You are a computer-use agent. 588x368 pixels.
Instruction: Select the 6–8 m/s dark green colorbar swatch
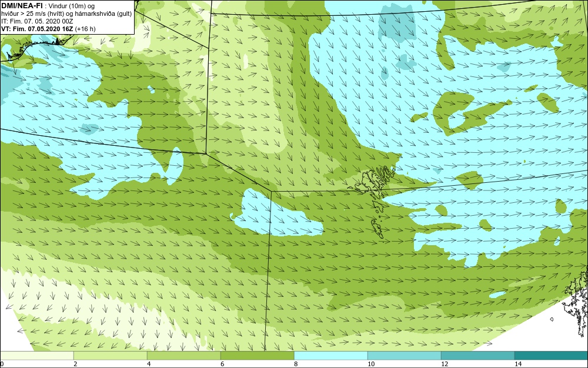coord(258,356)
